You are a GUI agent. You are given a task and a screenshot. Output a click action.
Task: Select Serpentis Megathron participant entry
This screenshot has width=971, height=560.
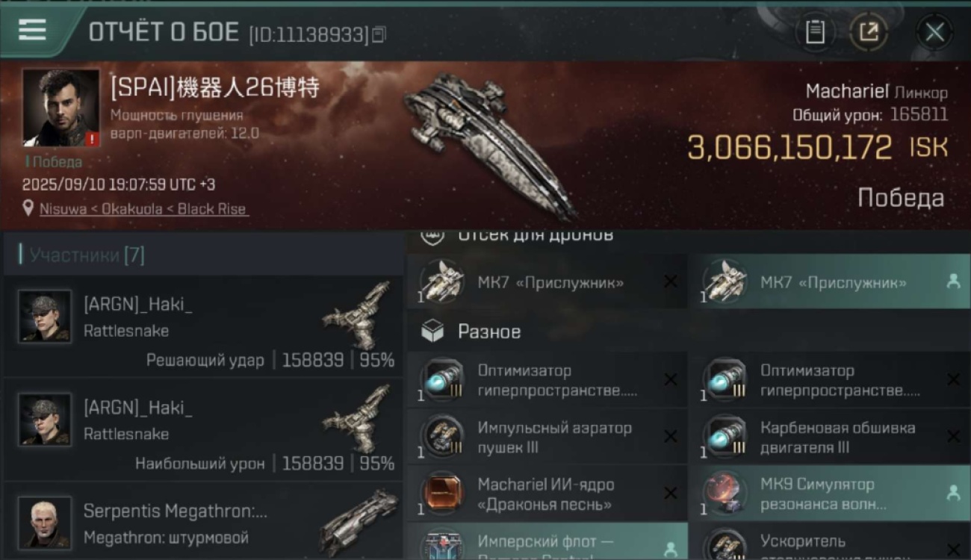[x=203, y=521]
